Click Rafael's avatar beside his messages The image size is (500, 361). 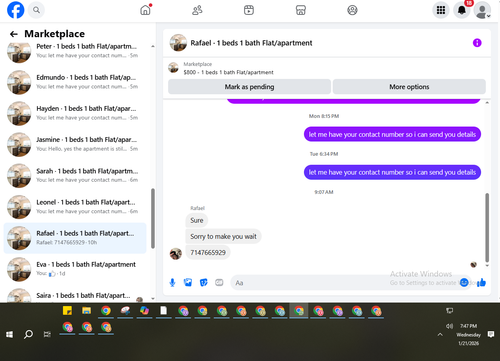pos(176,254)
